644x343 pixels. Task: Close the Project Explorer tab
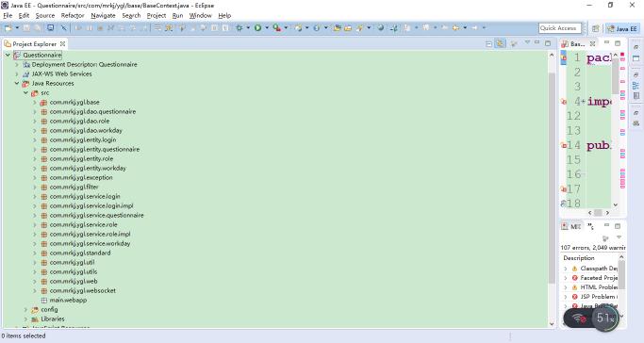pyautogui.click(x=62, y=43)
